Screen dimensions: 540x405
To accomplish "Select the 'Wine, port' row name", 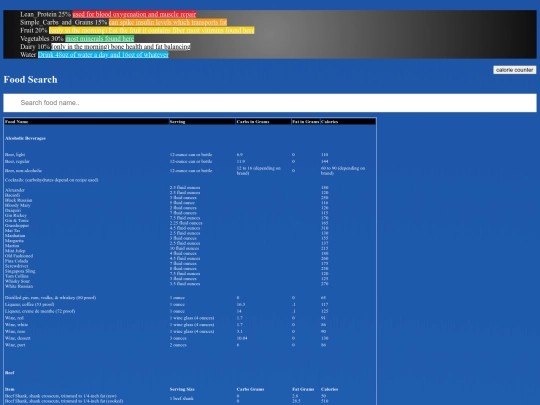I will tap(15, 345).
